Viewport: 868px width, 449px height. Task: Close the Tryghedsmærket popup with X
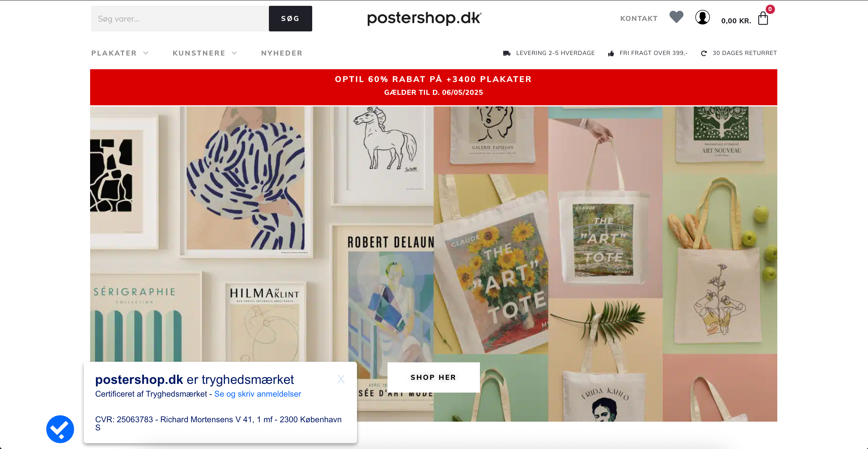(x=341, y=379)
